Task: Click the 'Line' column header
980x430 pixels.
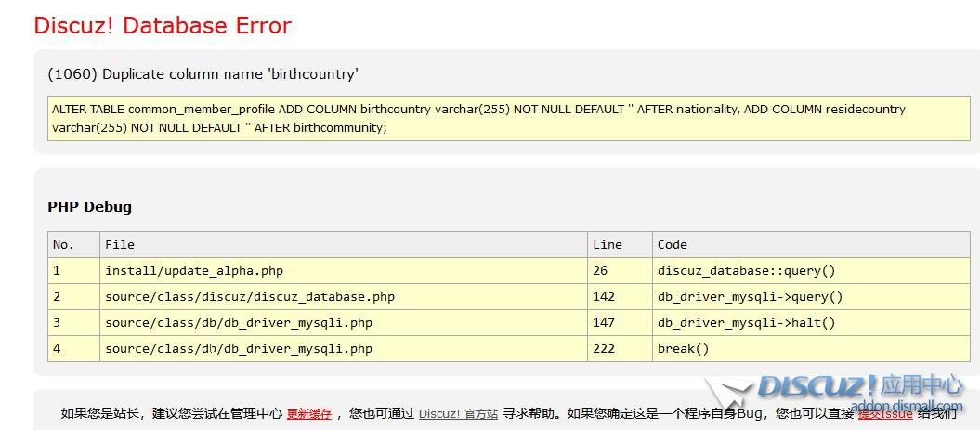Action: [x=620, y=244]
